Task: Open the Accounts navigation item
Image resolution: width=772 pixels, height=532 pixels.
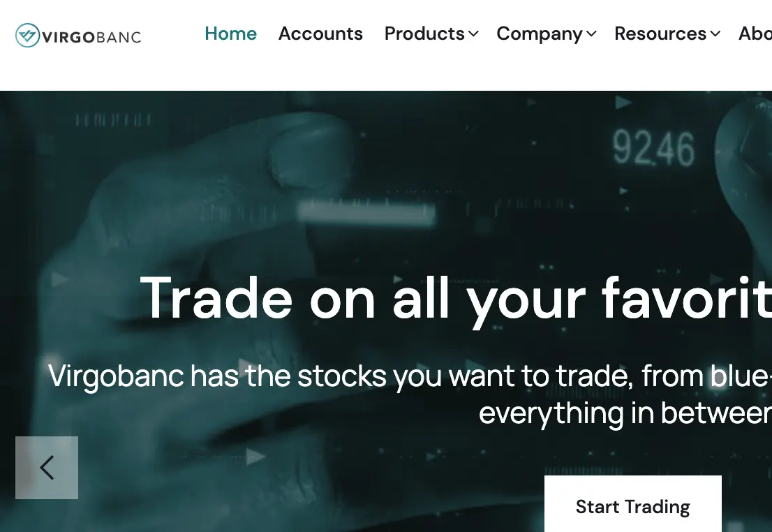Action: 320,34
